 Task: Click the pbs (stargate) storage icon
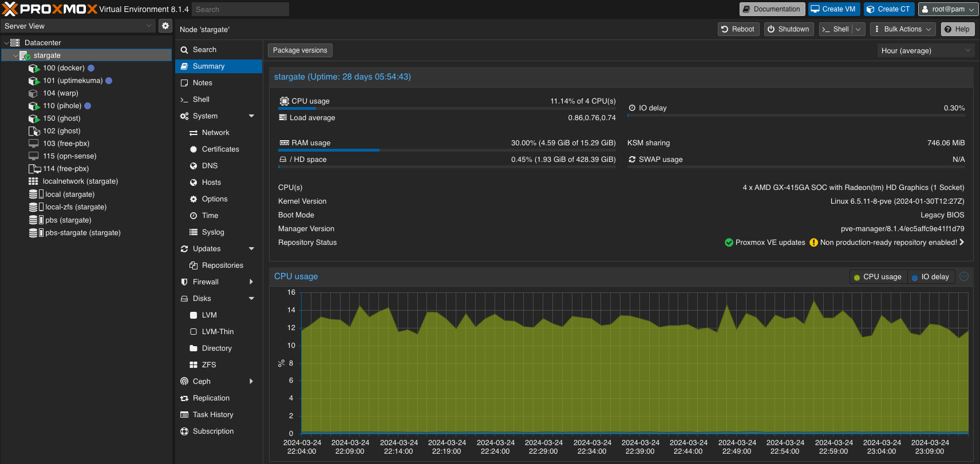click(35, 220)
